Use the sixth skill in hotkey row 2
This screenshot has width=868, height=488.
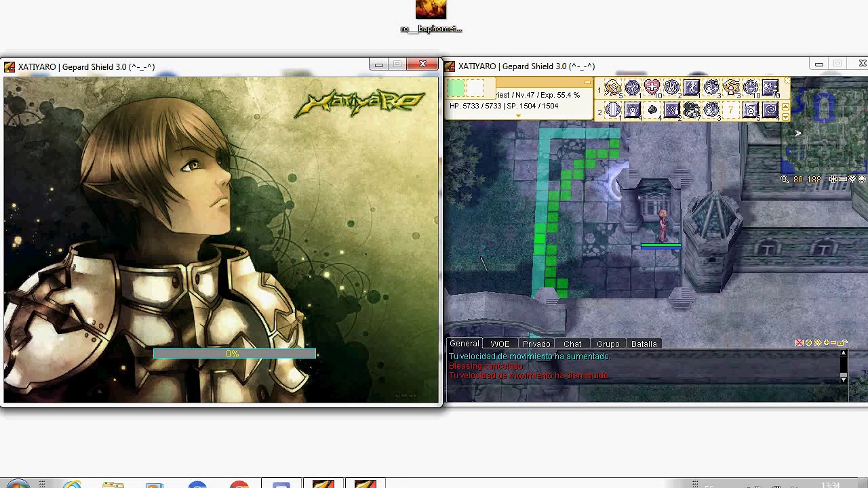point(711,110)
